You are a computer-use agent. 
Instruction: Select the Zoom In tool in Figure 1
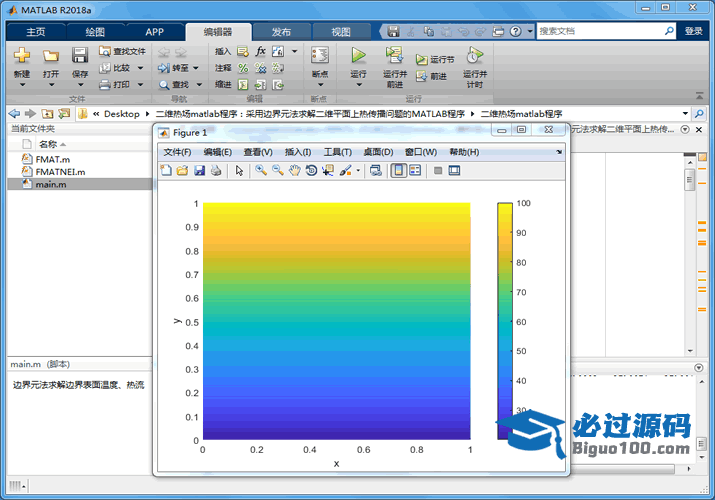point(261,170)
